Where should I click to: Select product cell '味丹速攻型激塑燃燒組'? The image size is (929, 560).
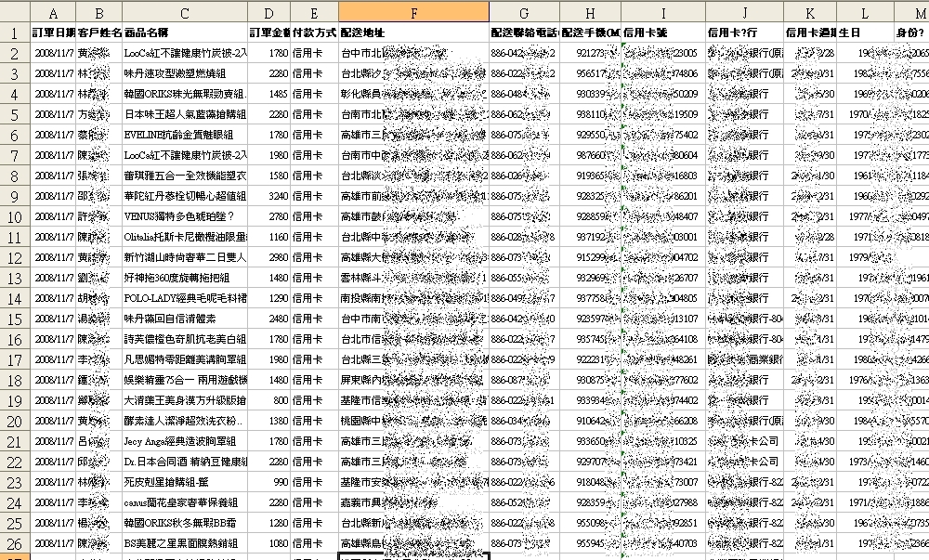(x=185, y=73)
